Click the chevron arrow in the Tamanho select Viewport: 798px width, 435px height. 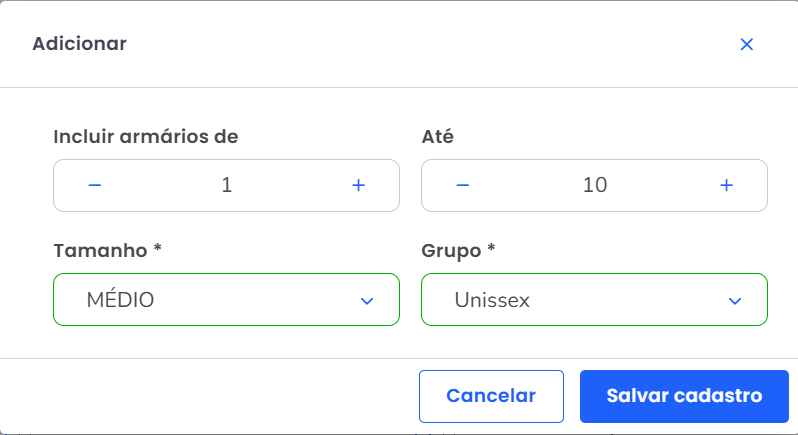[367, 301]
